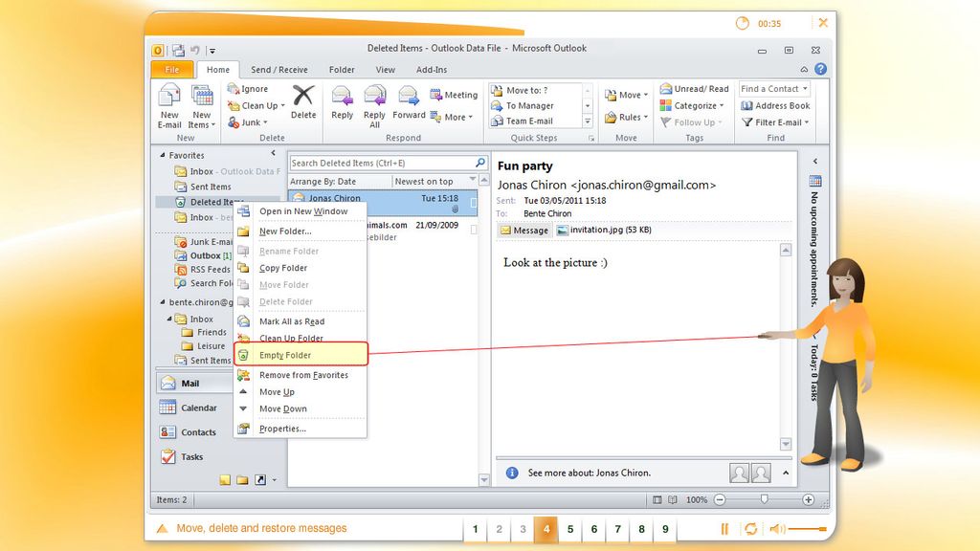
Task: Click the Reply icon in ribbon
Action: coord(342,96)
